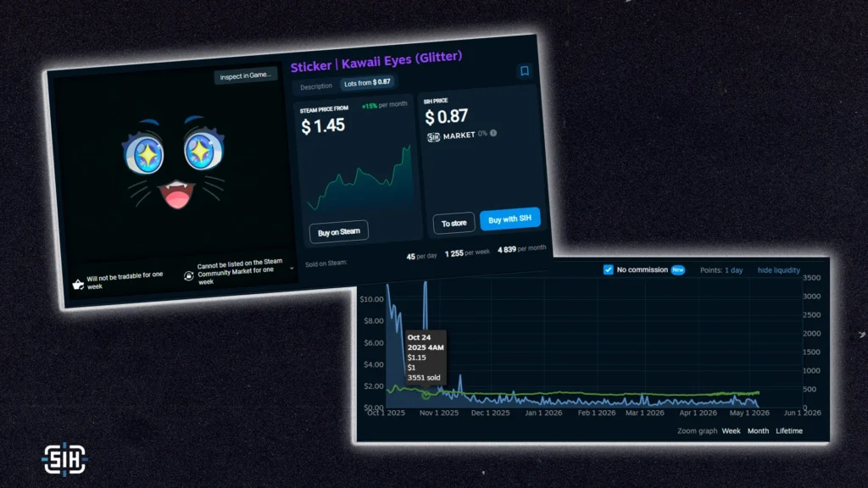868x488 pixels.
Task: Click the SIH price '$ 0.87'
Action: point(446,117)
